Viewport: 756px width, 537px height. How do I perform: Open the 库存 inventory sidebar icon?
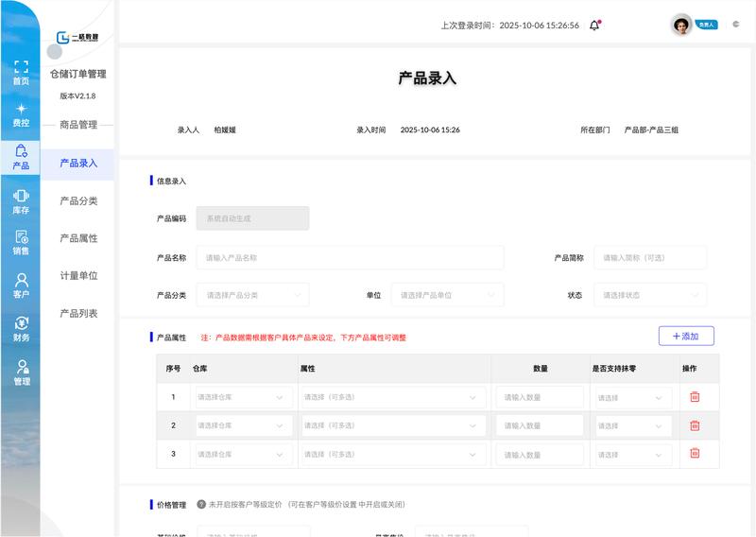(x=21, y=201)
